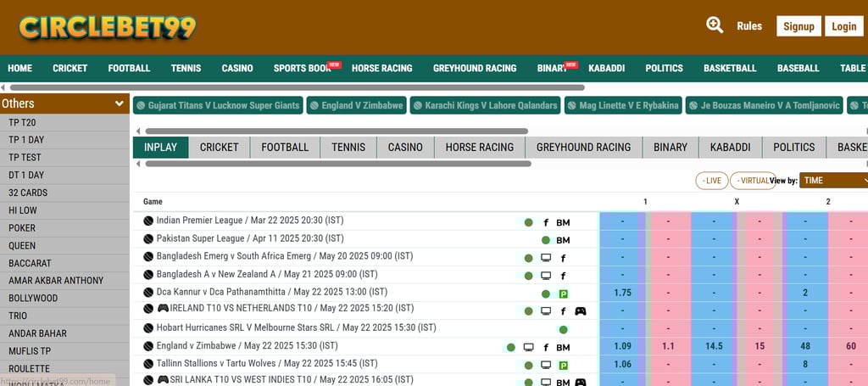The image size is (868, 386).
Task: Open the fancy 'f' icon for Indian Premier League
Action: pyautogui.click(x=546, y=222)
